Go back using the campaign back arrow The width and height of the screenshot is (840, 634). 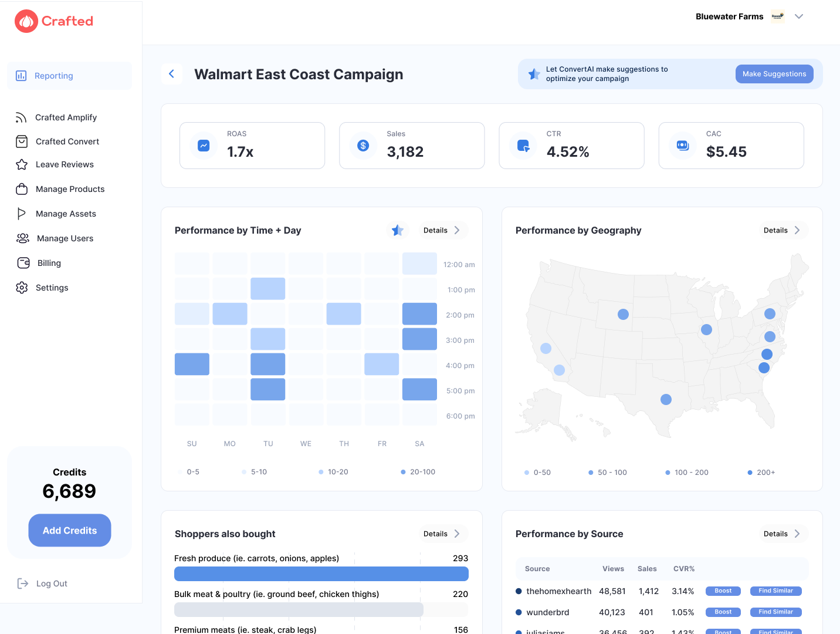coord(172,74)
